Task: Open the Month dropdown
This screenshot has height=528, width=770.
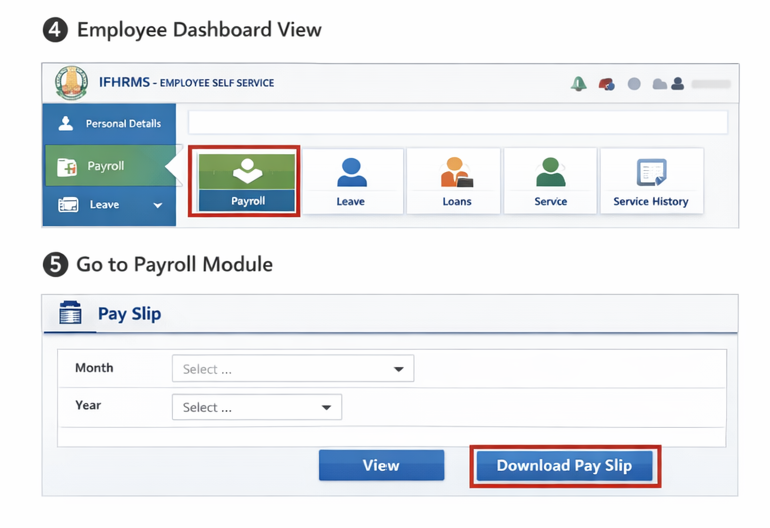Action: click(293, 368)
